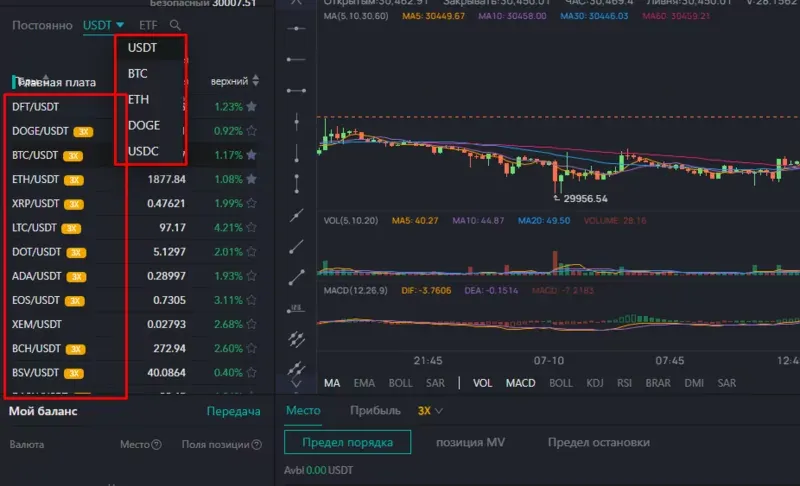
Task: Unfavorite the DFT/USDT star
Action: point(252,107)
